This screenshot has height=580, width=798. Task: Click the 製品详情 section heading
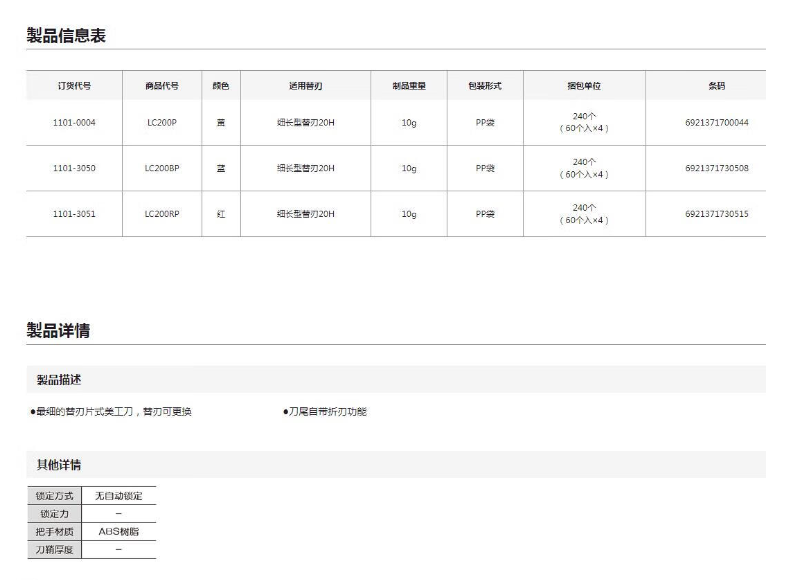(x=58, y=331)
